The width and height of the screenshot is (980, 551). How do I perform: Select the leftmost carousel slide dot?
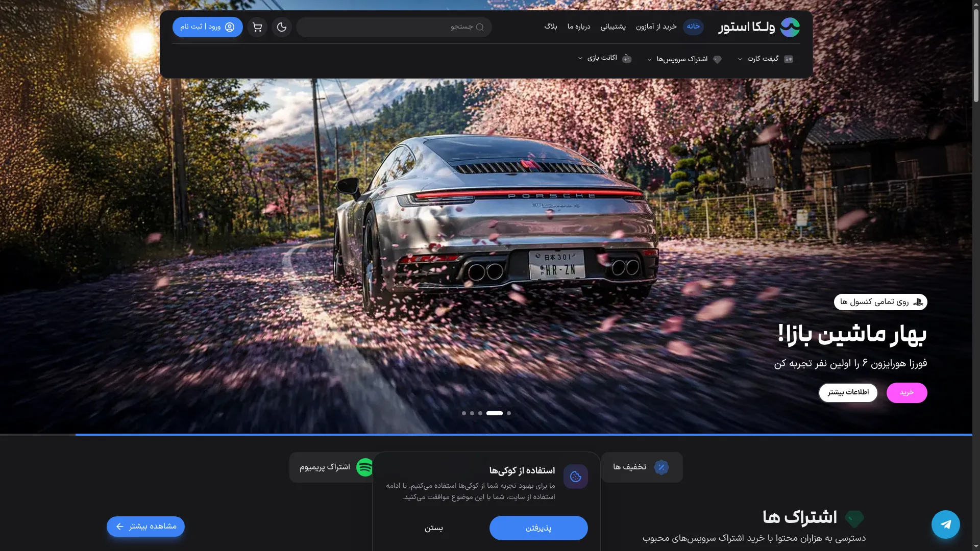pos(464,413)
